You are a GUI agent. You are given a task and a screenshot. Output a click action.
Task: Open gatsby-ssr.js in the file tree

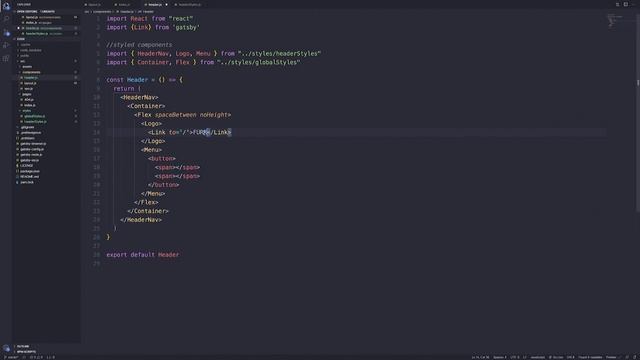tap(29, 160)
